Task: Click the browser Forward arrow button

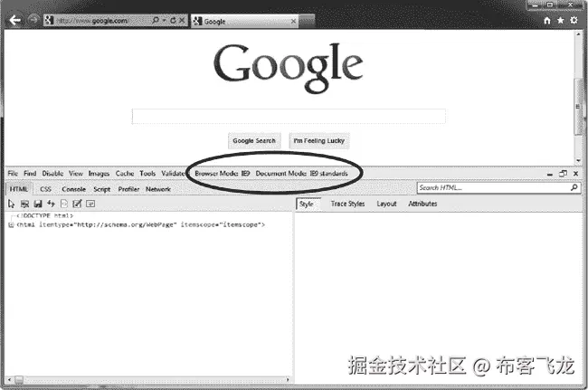Action: pyautogui.click(x=33, y=20)
